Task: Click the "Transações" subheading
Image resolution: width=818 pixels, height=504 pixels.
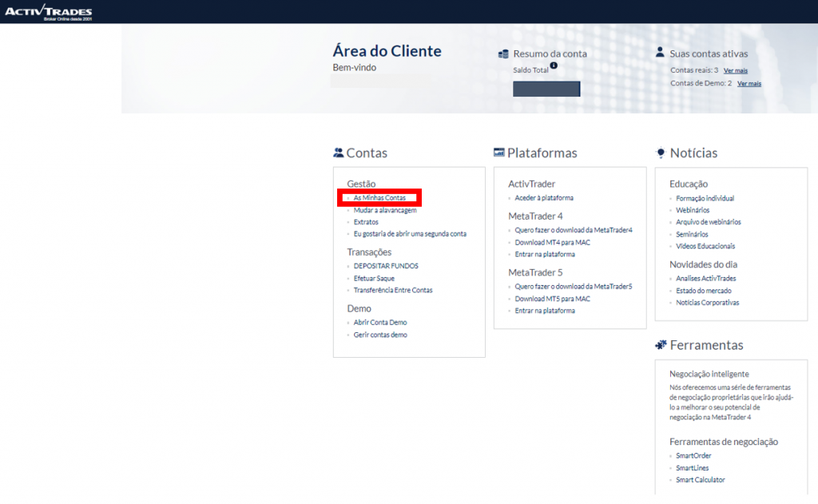Action: (x=369, y=252)
